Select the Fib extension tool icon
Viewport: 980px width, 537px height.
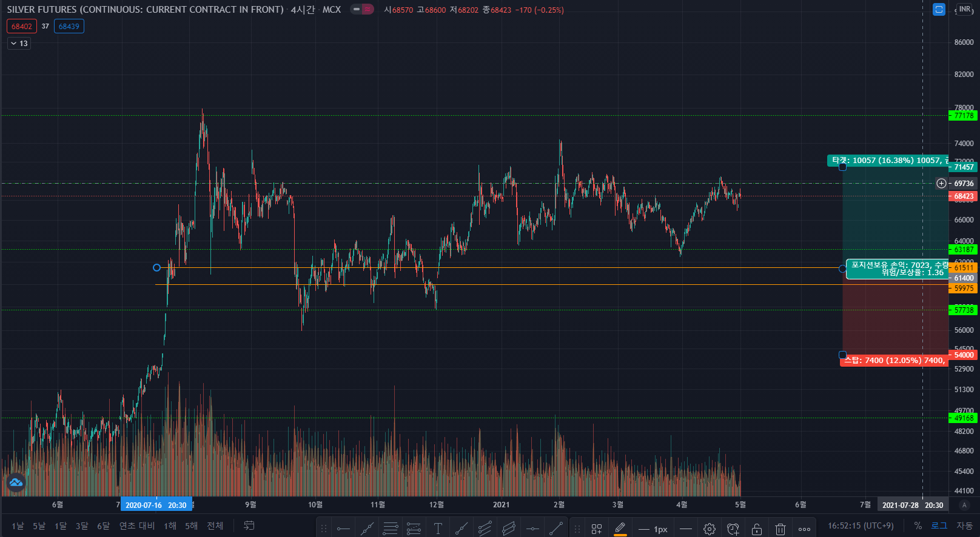414,529
